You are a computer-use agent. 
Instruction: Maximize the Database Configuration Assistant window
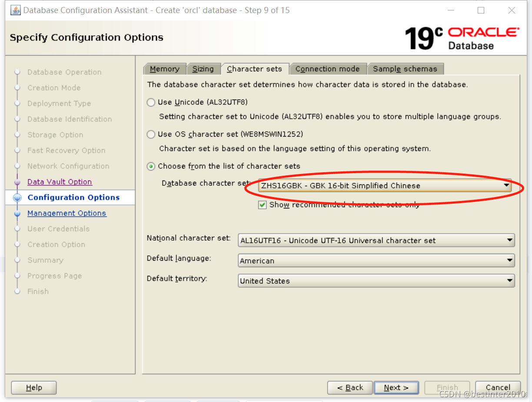coord(481,10)
